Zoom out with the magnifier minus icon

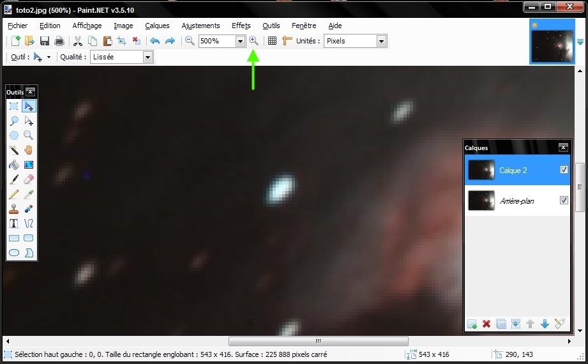coord(190,41)
